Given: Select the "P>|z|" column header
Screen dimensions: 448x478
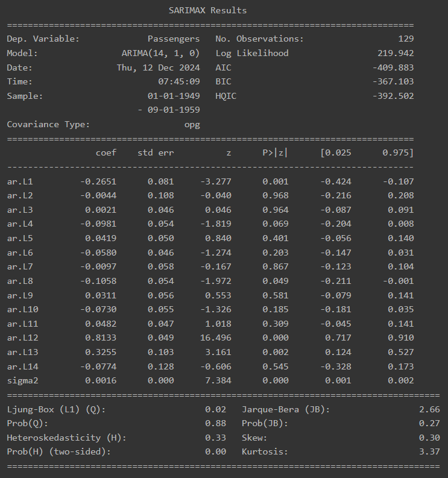Looking at the screenshot, I should tap(275, 153).
